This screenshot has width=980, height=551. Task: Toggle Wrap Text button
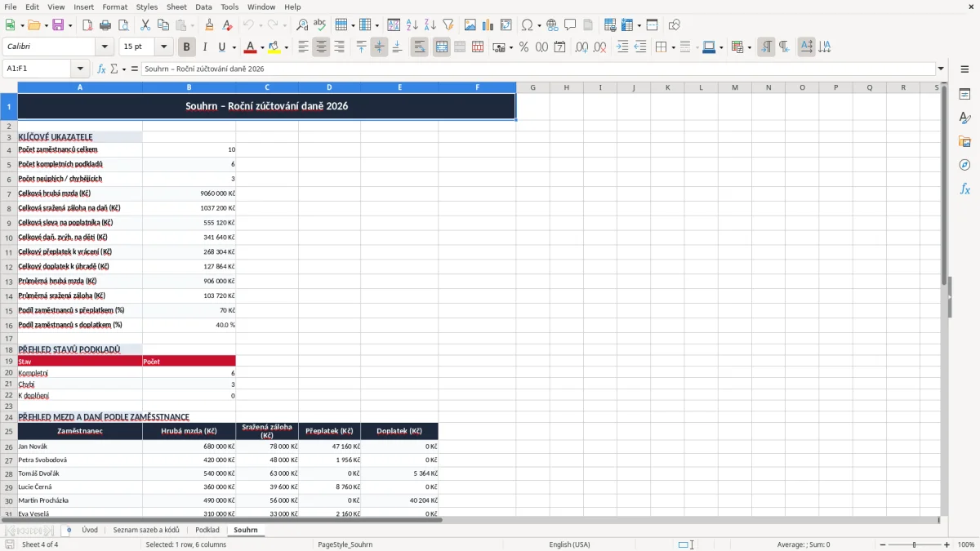420,47
